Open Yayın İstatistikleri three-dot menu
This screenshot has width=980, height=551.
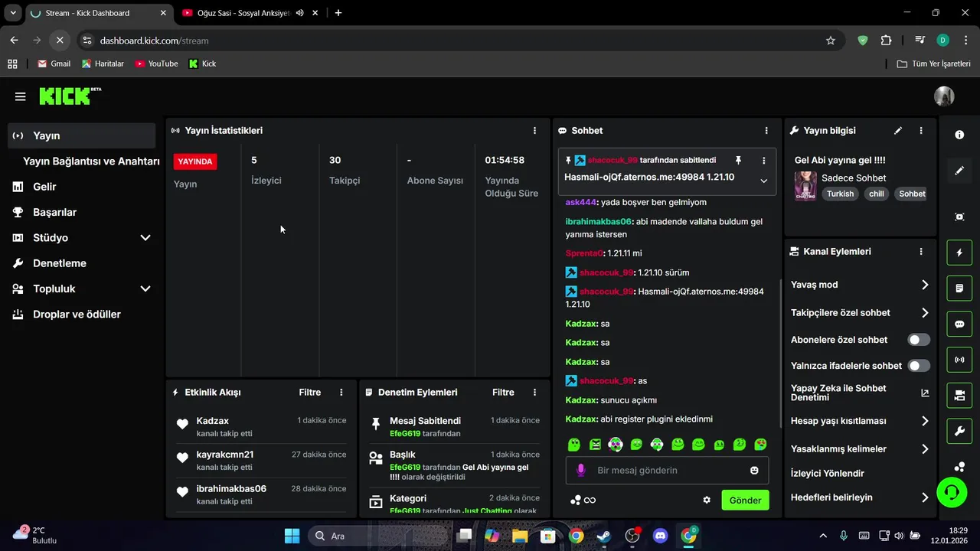[x=534, y=131]
